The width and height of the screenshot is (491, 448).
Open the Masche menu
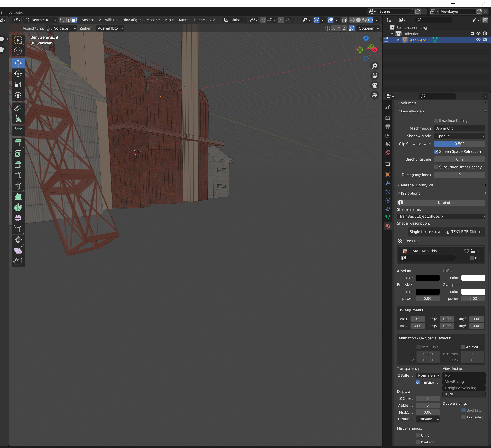pyautogui.click(x=153, y=20)
